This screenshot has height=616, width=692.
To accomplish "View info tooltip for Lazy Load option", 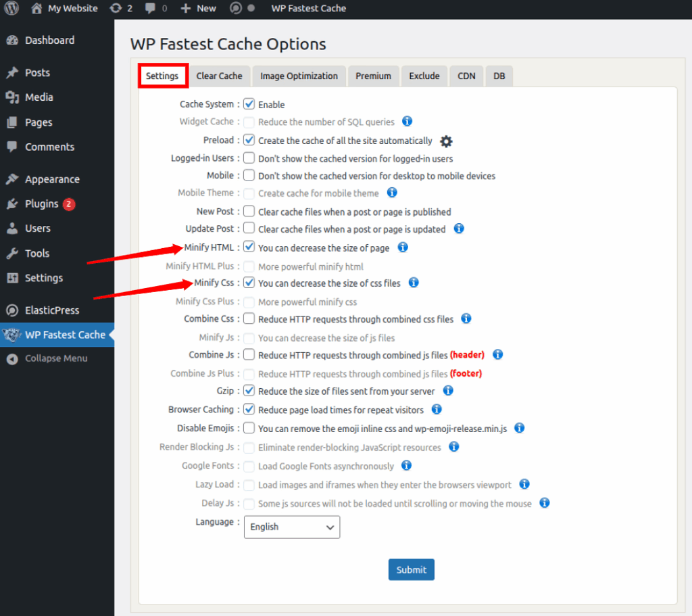I will [x=524, y=484].
